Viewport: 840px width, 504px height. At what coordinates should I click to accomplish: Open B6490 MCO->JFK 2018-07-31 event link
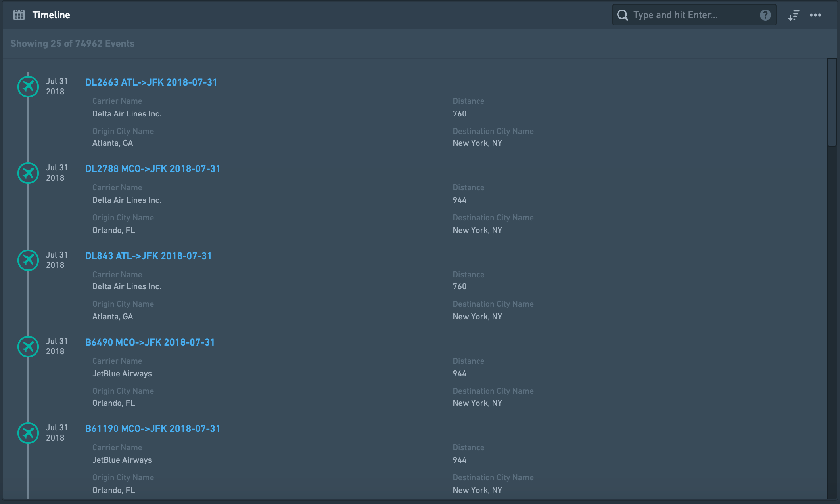pos(150,342)
